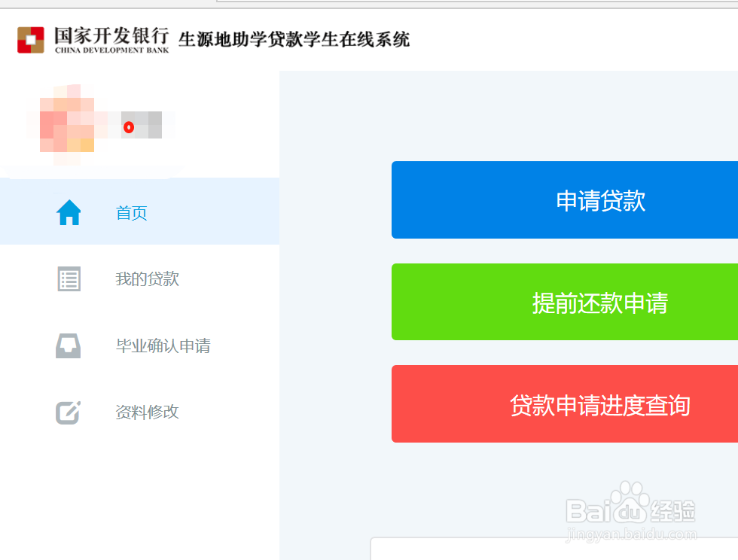Click the red status dot on profile
Image resolution: width=738 pixels, height=560 pixels.
pos(129,126)
